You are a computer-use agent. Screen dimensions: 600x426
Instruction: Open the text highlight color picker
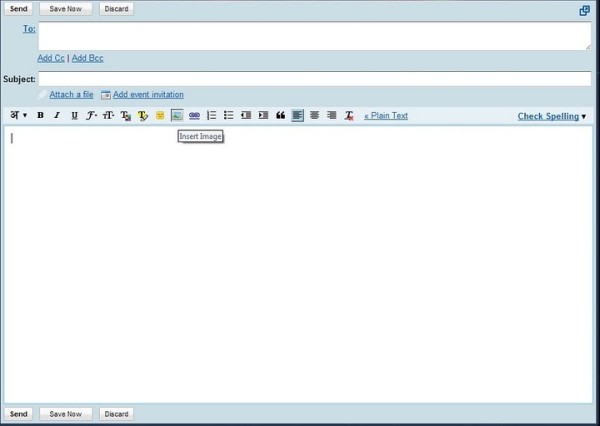143,116
